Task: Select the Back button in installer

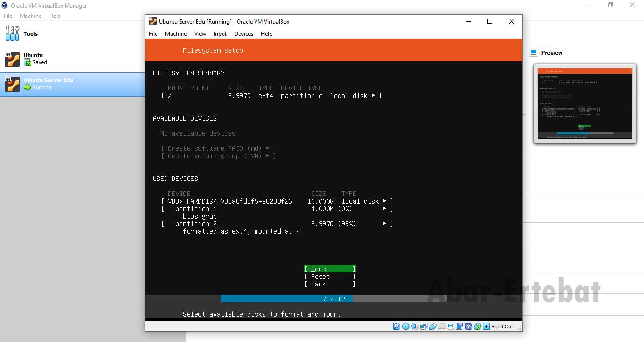Action: pos(330,284)
